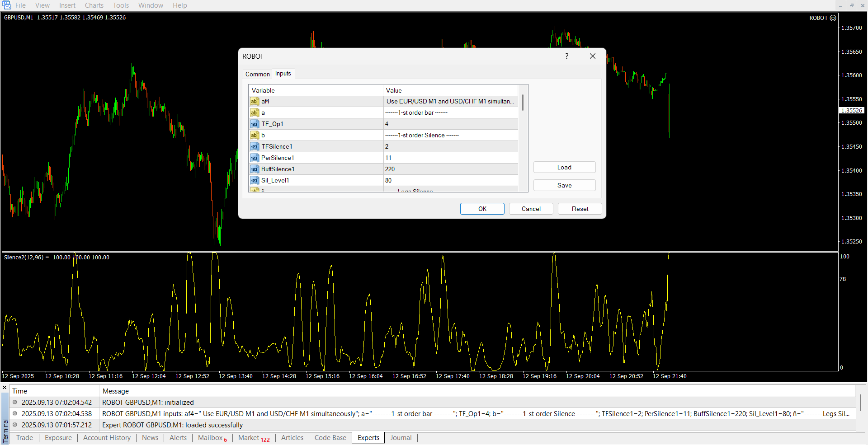The height and width of the screenshot is (445, 868).
Task: Switch to the Common tab
Action: pos(257,74)
